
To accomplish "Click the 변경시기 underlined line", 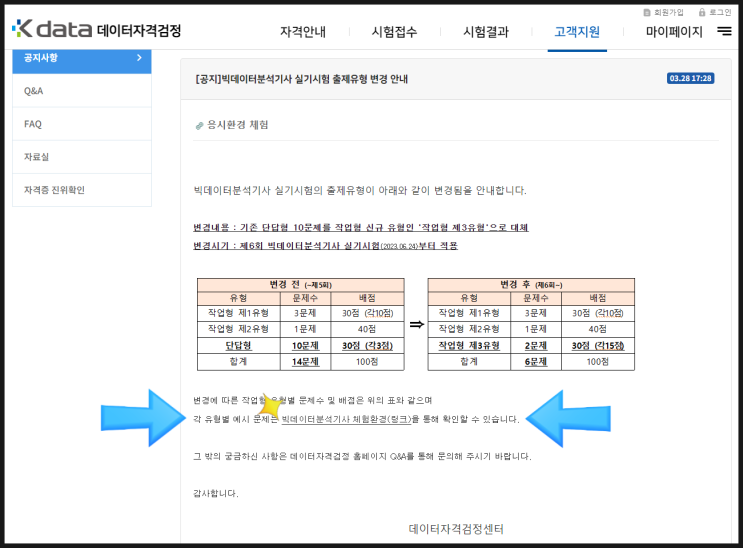I will pyautogui.click(x=326, y=246).
